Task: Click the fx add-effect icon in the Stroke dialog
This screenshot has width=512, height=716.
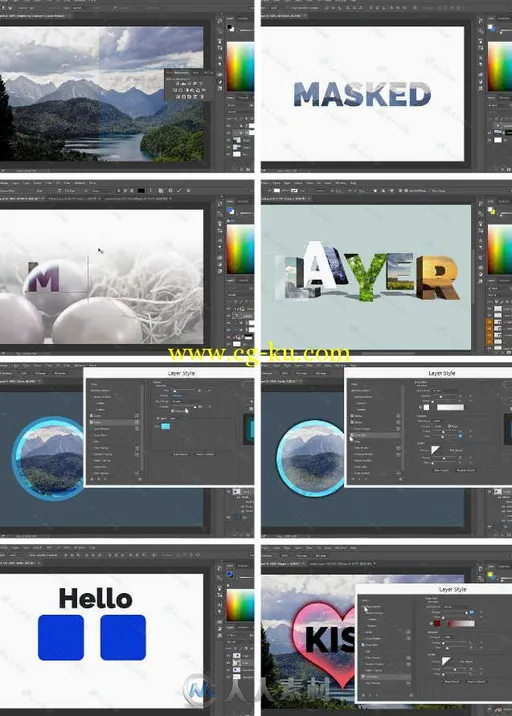Action: pyautogui.click(x=92, y=479)
